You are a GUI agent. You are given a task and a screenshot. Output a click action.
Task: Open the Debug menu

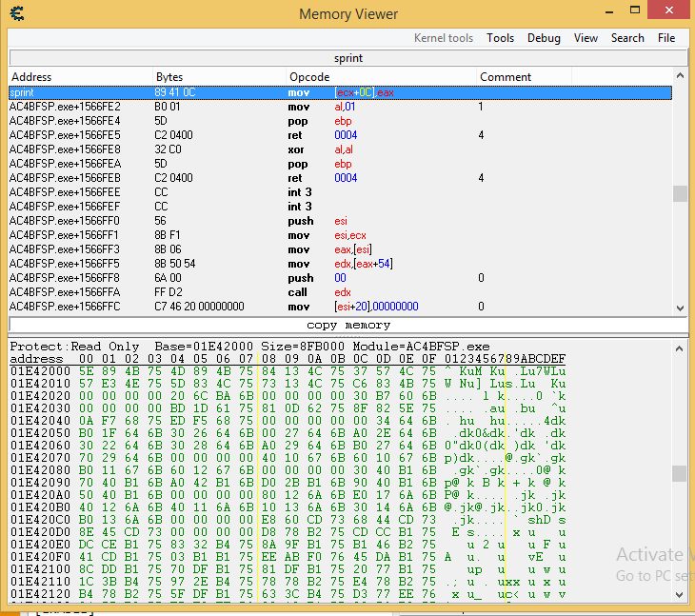[x=544, y=38]
